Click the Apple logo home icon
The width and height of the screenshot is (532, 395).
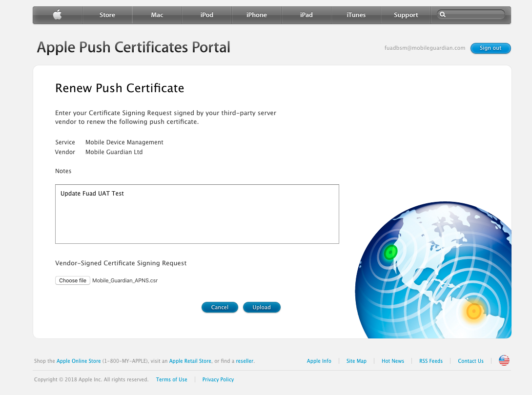57,15
